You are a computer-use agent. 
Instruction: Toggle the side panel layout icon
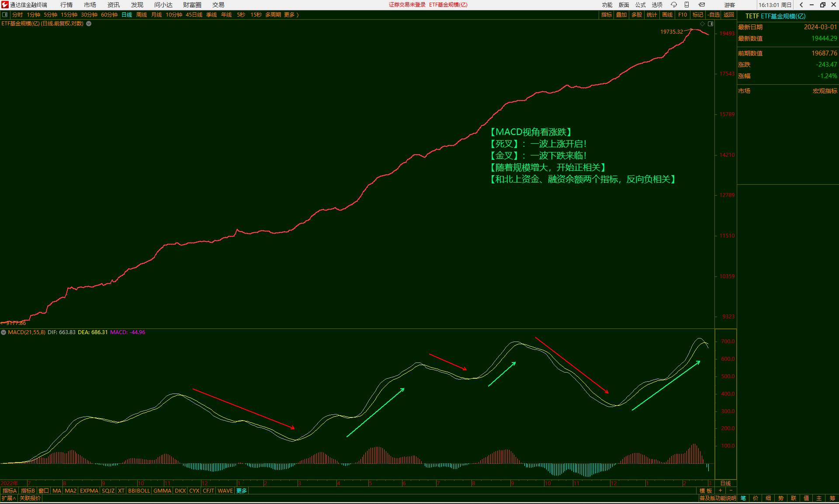point(711,24)
